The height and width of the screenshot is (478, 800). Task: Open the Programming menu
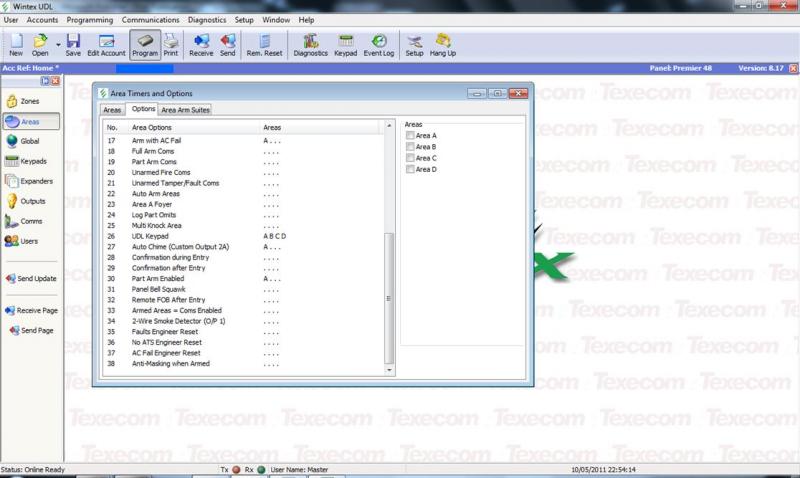pos(92,19)
